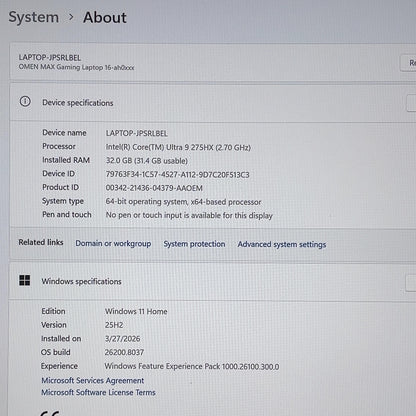Click Device specifications section header

click(x=78, y=103)
